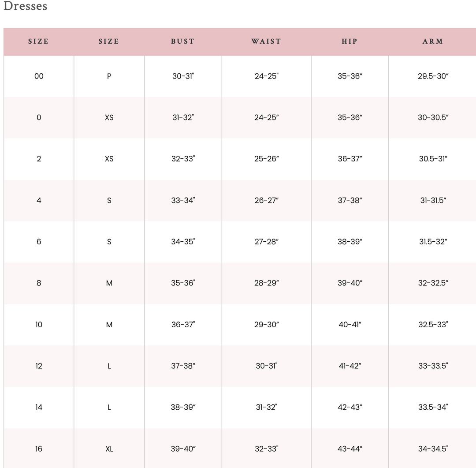Click hip measurement 36-37"
The height and width of the screenshot is (468, 476).
click(350, 159)
